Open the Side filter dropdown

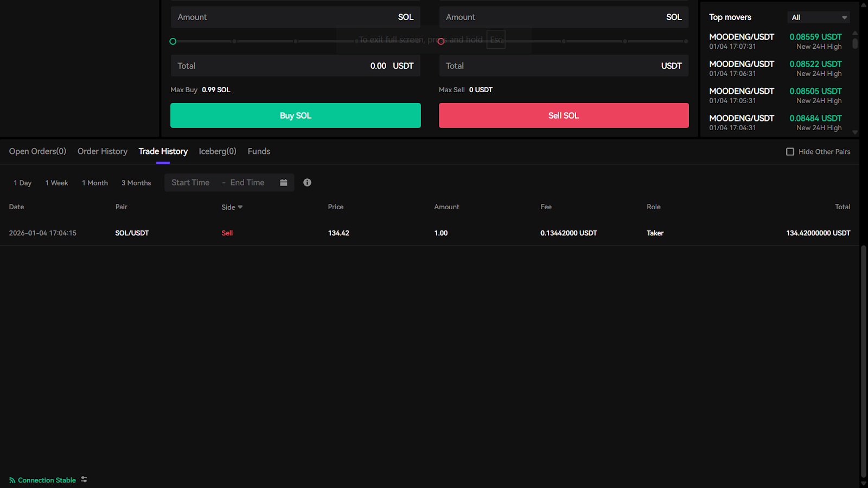pyautogui.click(x=232, y=207)
